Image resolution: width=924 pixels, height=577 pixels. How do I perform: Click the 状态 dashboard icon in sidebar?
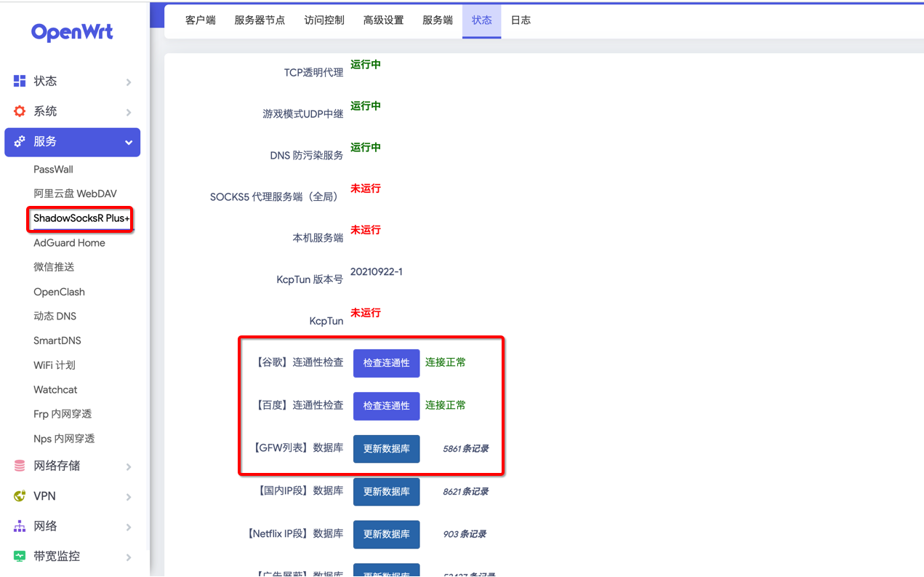point(20,81)
